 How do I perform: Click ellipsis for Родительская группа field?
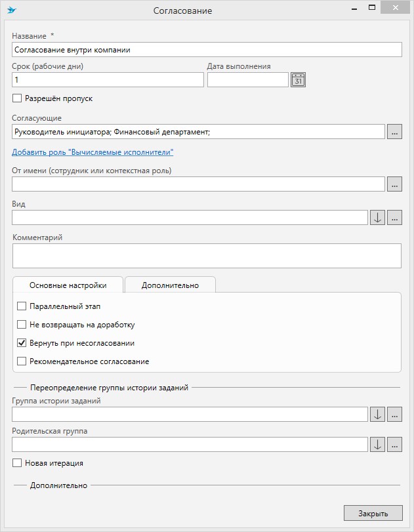click(394, 445)
